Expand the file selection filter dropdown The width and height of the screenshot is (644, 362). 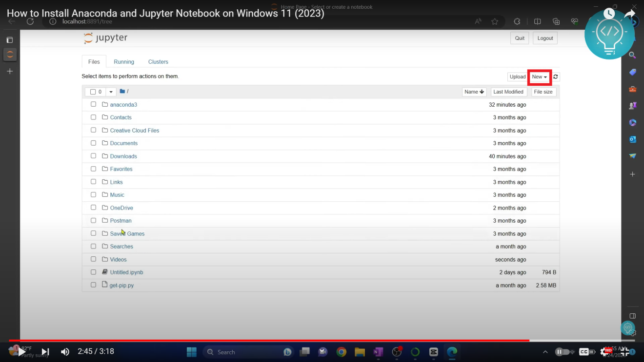pyautogui.click(x=110, y=91)
